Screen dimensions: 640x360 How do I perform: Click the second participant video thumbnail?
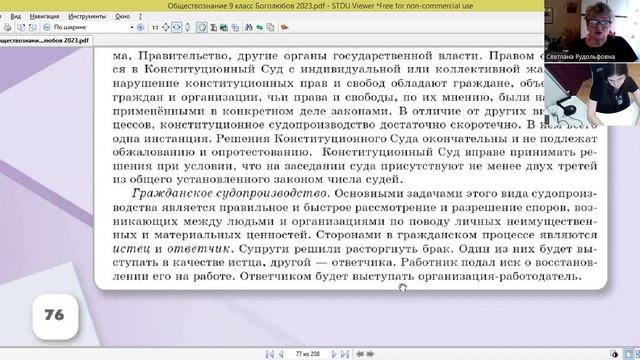pyautogui.click(x=592, y=94)
